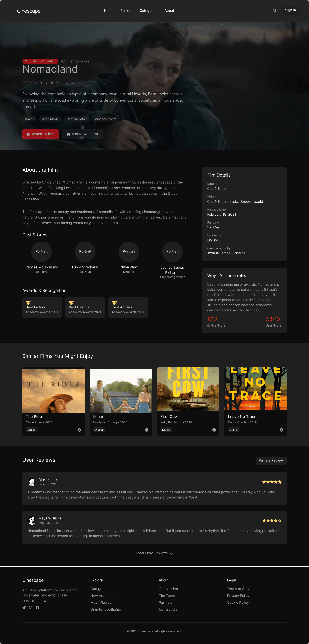The height and width of the screenshot is (644, 309).
Task: Click the Best Actress trophy icon
Action: 114,303
